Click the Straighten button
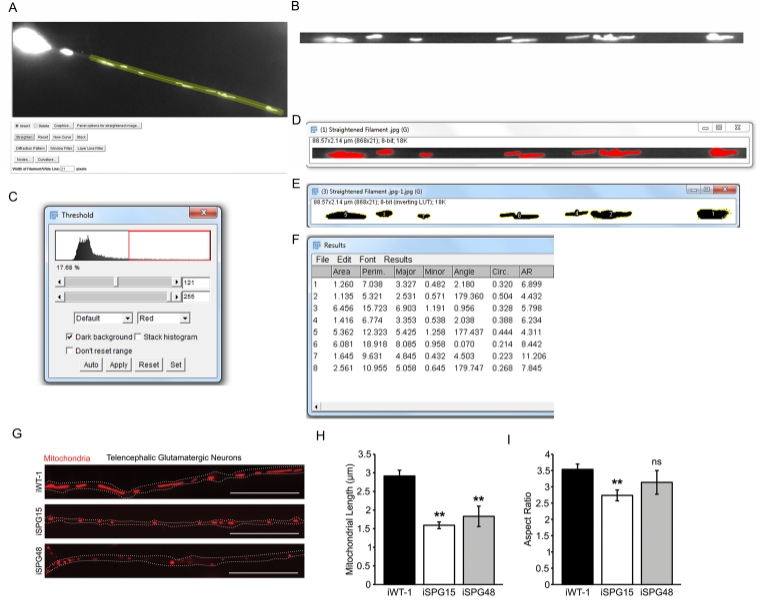This screenshot has height=603, width=760. 24,137
